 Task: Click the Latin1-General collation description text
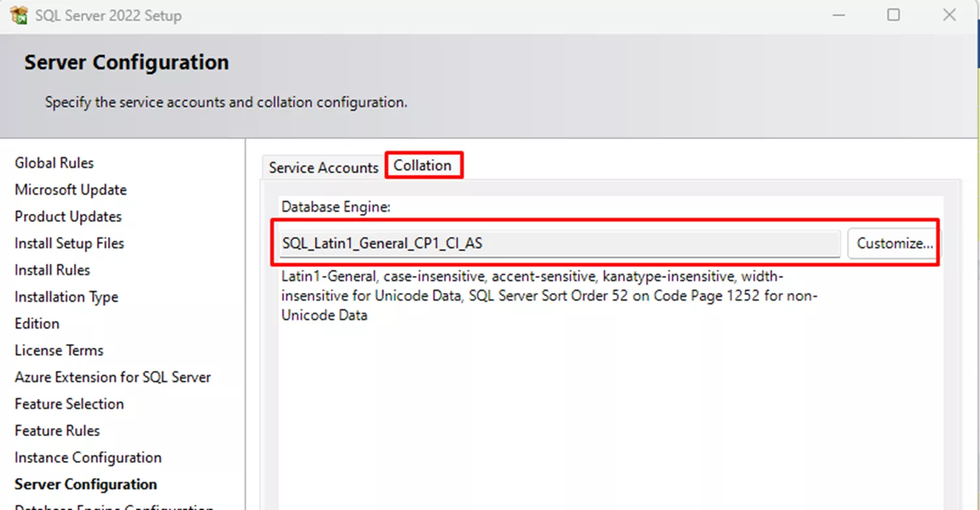click(x=549, y=296)
